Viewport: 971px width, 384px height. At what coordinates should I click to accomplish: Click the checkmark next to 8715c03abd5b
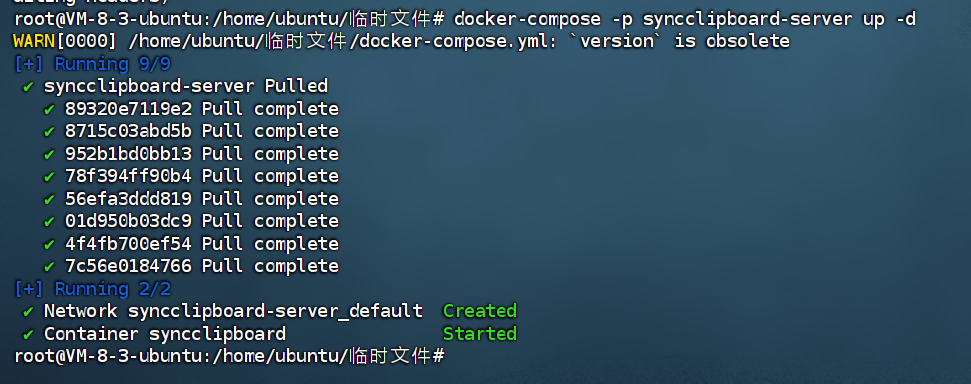[49, 132]
